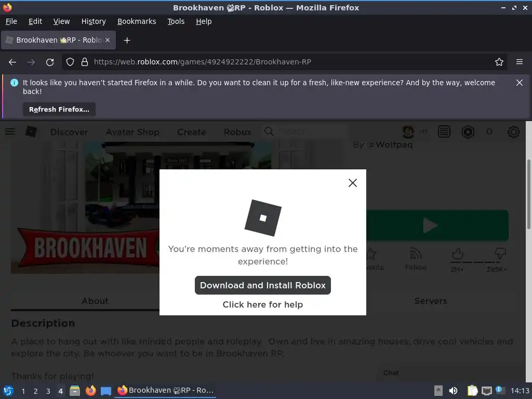Open the clipboard manager tray icon
The width and height of the screenshot is (532, 399).
pyautogui.click(x=472, y=391)
